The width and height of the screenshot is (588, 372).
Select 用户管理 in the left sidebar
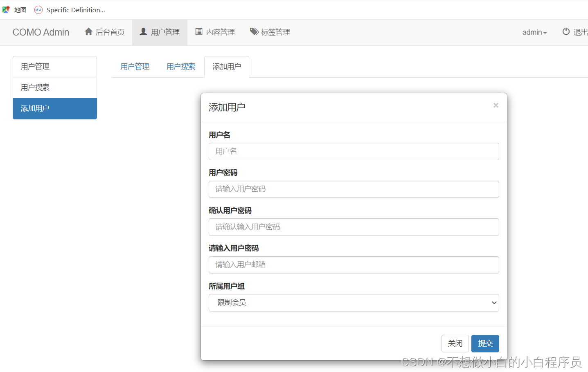55,67
